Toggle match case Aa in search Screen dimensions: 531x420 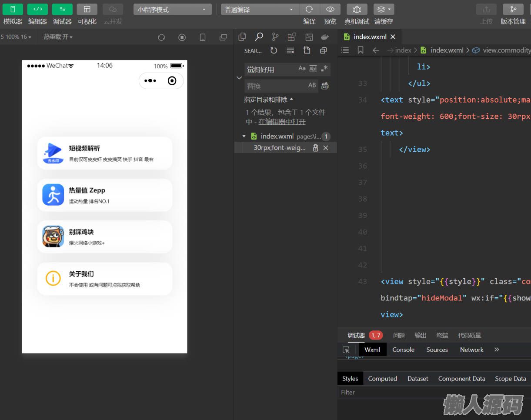pos(302,69)
